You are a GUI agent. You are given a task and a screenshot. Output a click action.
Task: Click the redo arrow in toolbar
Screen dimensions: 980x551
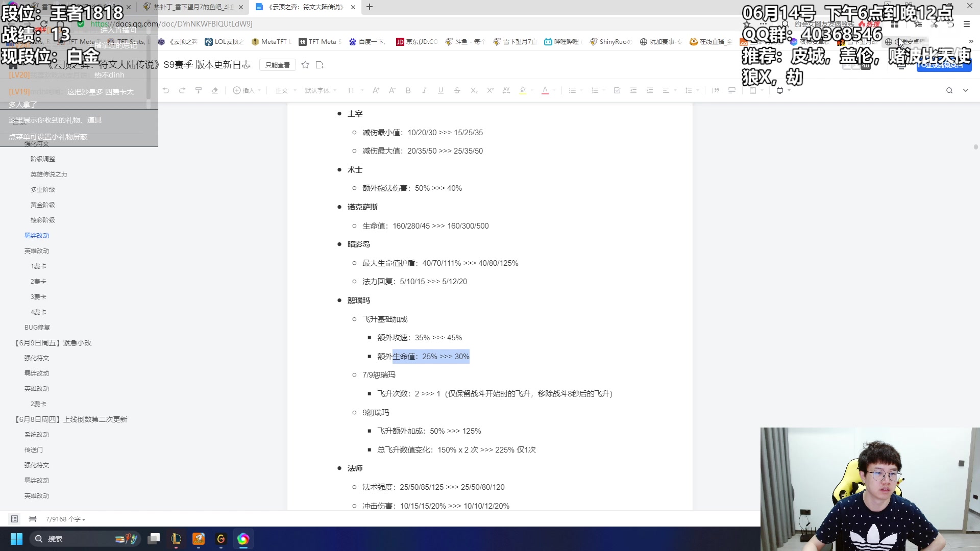182,90
